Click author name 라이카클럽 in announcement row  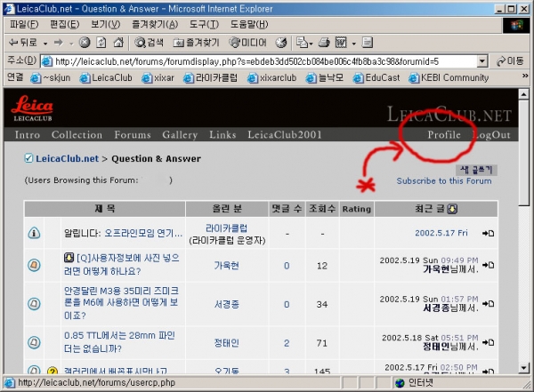point(226,228)
